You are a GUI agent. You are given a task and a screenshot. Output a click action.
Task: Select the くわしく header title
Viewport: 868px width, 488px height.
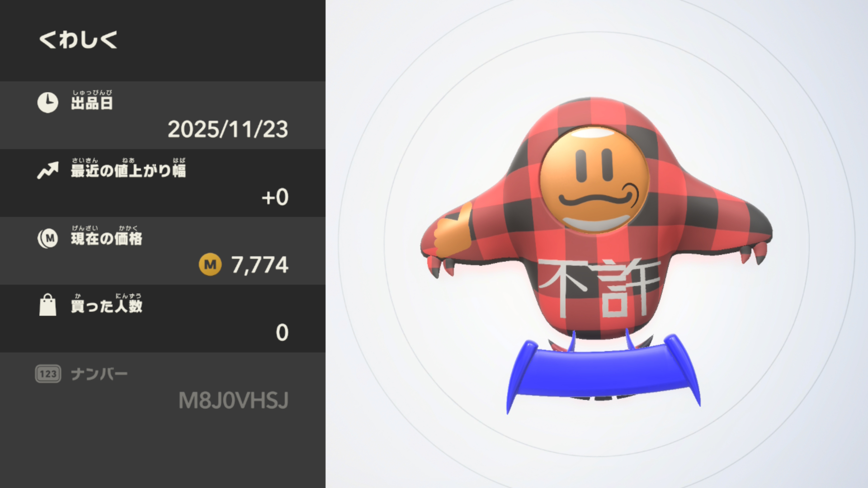(78, 39)
